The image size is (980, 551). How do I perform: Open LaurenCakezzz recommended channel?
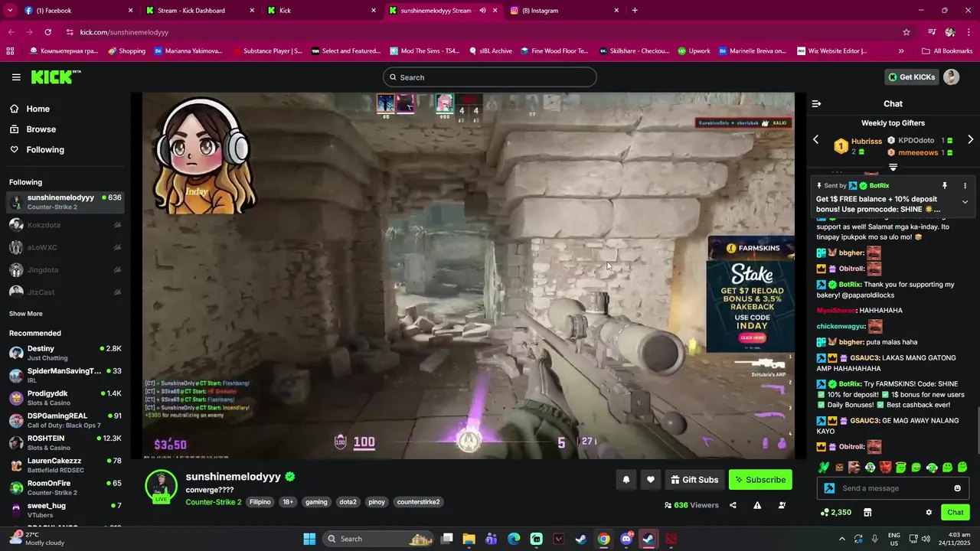65,465
